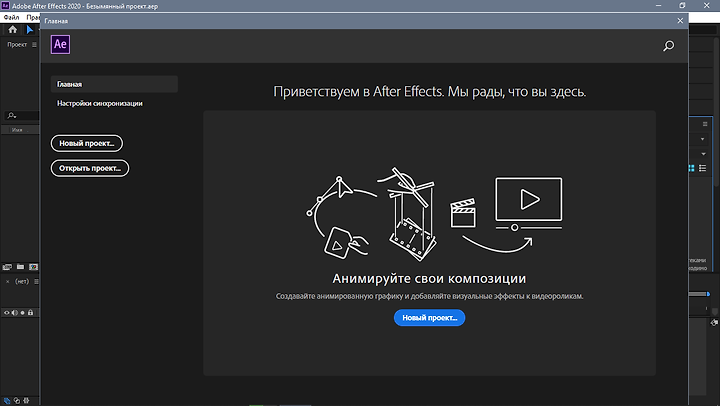The image size is (720, 406).
Task: Expand the first dropdown in the right panel
Action: (703, 139)
